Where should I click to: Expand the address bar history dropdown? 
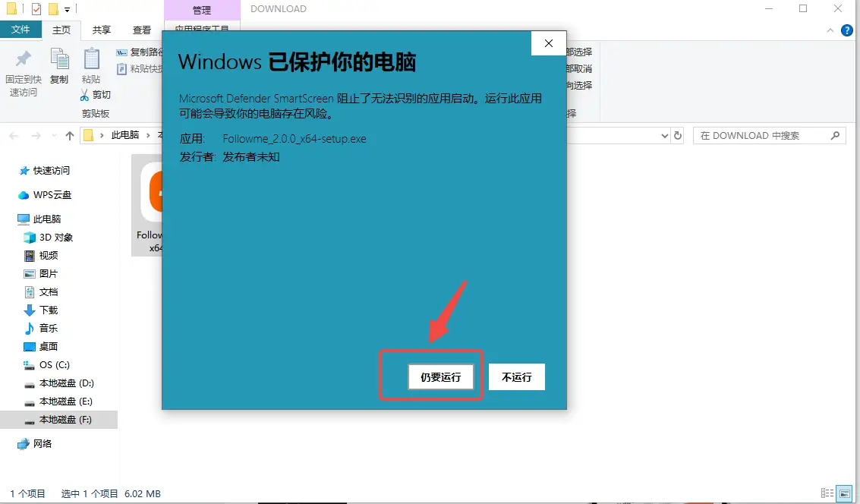point(665,135)
